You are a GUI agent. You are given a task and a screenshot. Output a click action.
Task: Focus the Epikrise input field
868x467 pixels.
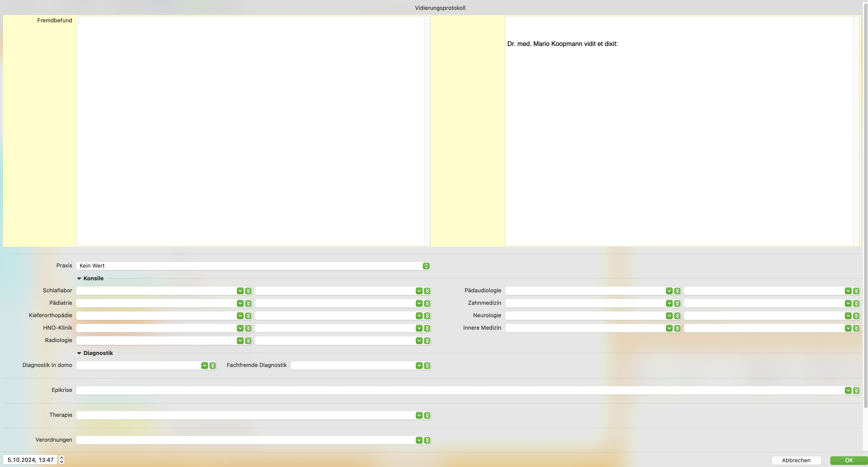point(460,390)
